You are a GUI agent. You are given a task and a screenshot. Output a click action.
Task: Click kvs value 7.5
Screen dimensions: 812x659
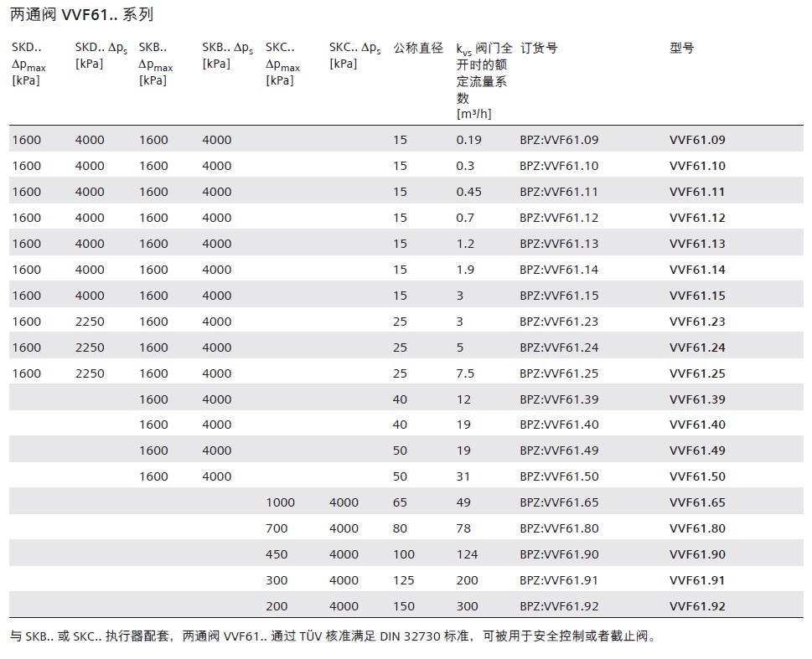465,373
